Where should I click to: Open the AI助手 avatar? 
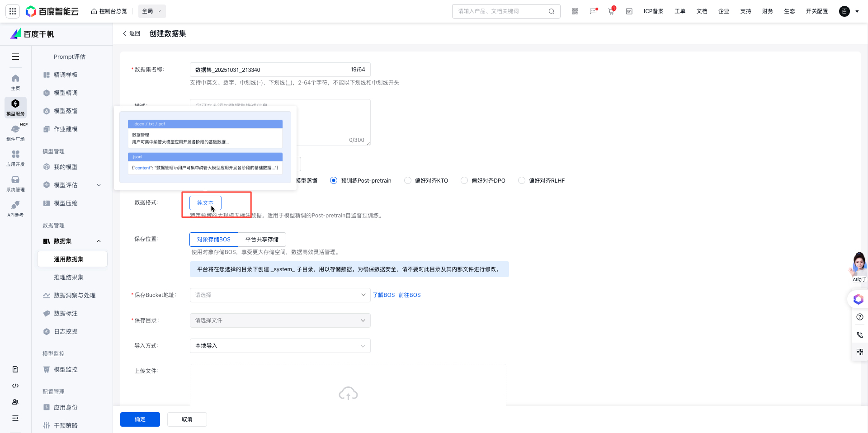(859, 267)
